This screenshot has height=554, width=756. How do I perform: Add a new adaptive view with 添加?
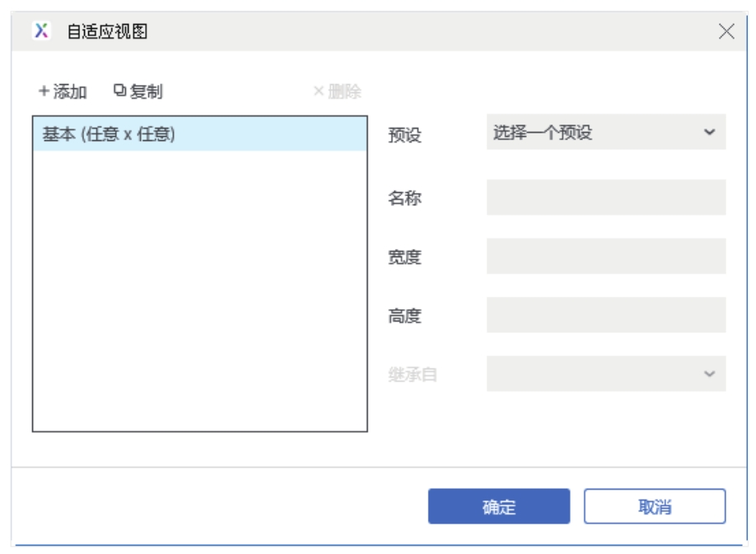coord(63,92)
